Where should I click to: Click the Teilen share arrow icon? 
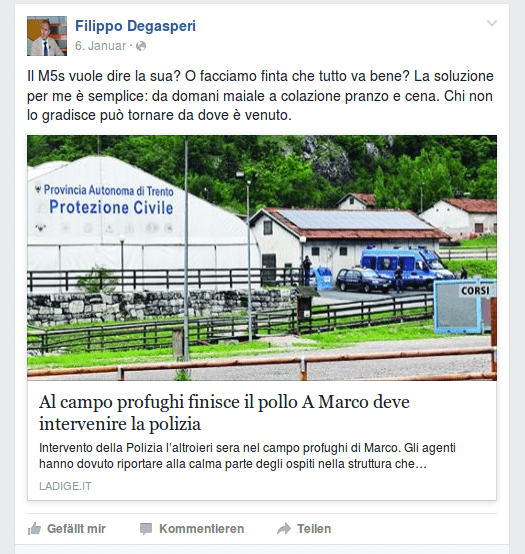(x=284, y=529)
